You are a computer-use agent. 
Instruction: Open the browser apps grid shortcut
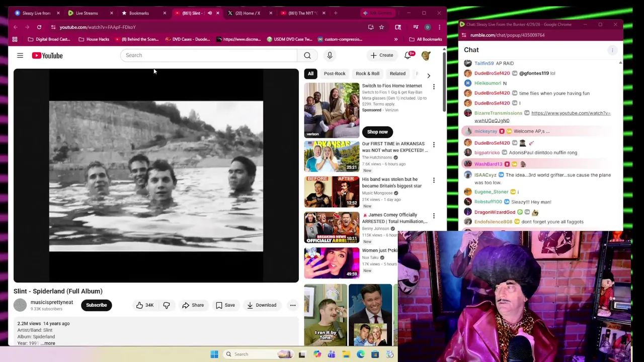[x=15, y=39]
